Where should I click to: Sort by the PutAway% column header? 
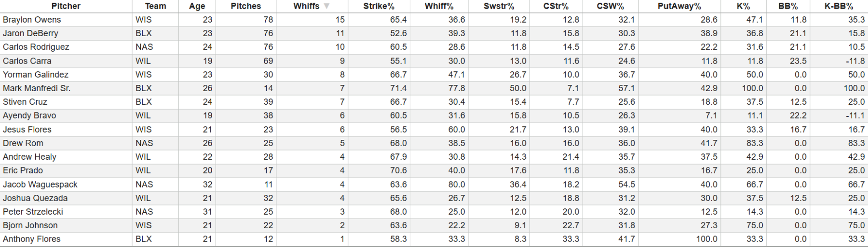click(x=679, y=6)
